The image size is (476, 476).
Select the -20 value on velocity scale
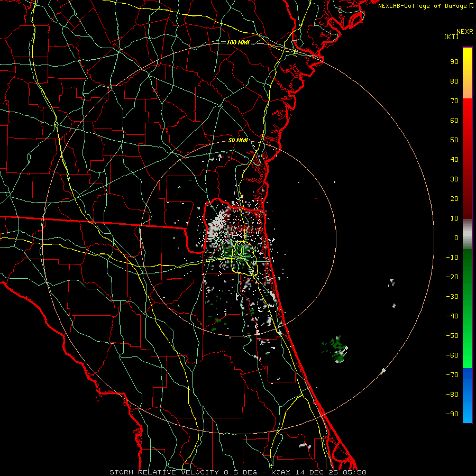[452, 277]
